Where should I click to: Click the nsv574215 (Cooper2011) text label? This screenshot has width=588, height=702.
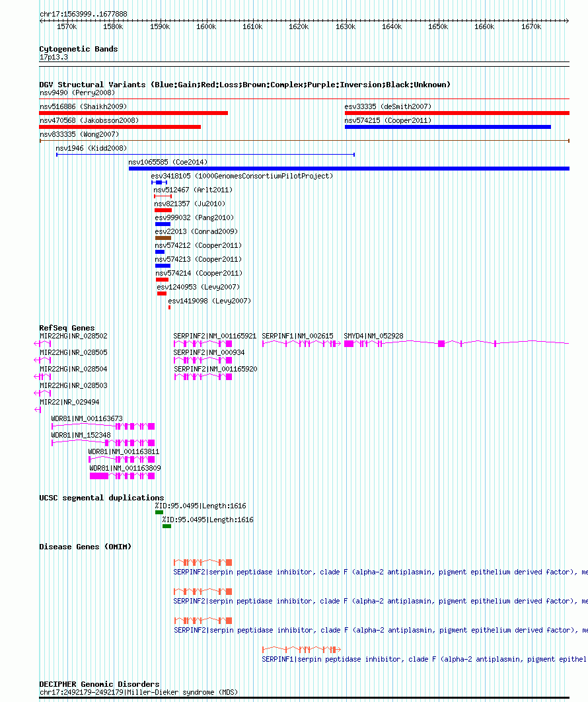(388, 120)
